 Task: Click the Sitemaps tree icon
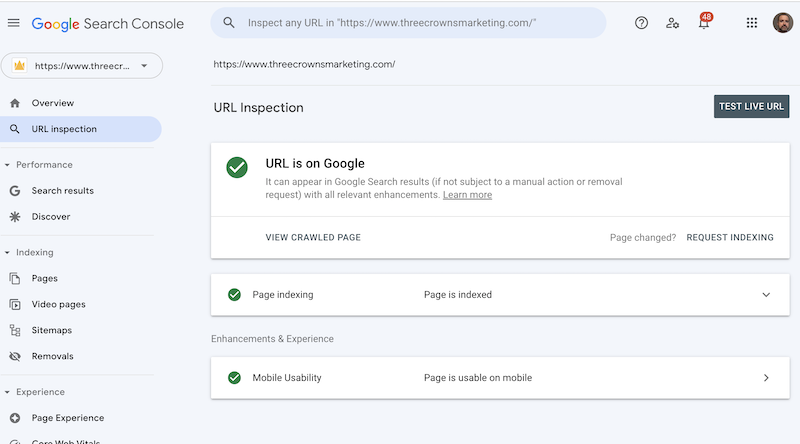[15, 331]
